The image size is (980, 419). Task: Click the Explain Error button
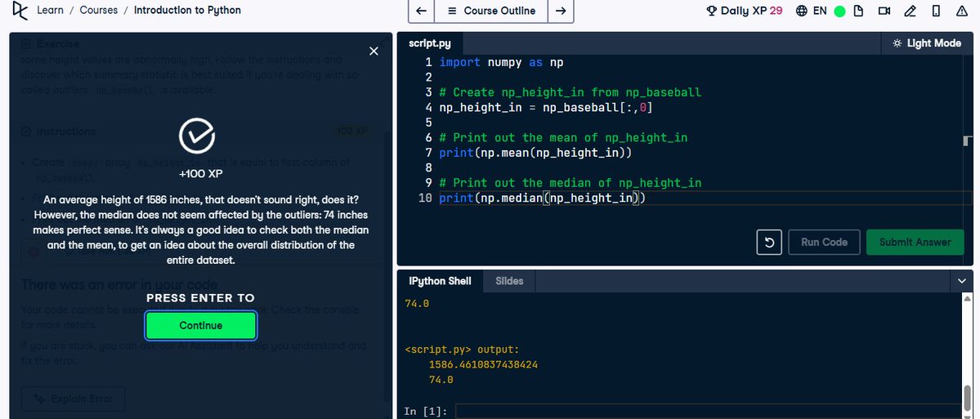[73, 399]
